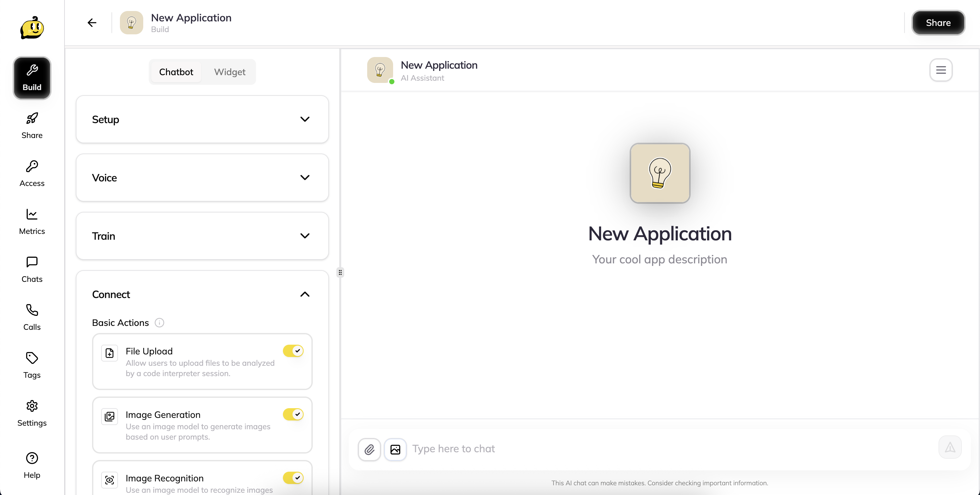Open the Metrics sidebar section
This screenshot has width=980, height=495.
[32, 221]
